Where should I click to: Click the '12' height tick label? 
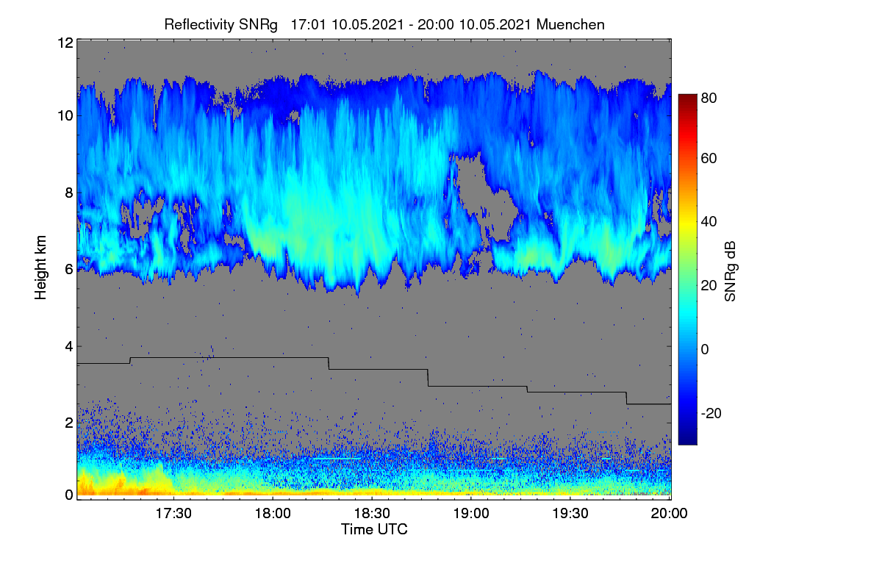click(x=64, y=43)
